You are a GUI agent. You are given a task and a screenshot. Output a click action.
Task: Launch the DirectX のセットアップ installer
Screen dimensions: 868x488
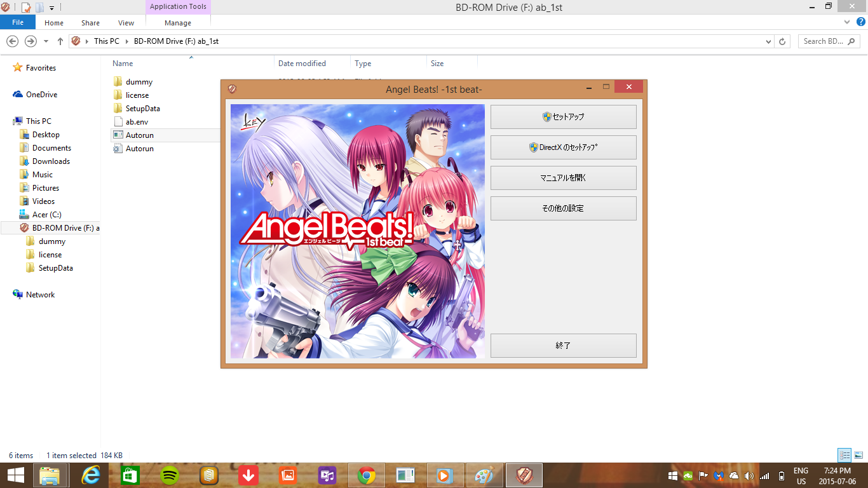click(x=563, y=147)
